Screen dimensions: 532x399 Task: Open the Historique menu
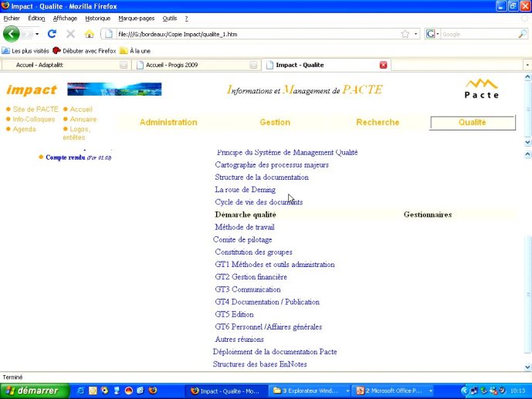[98, 19]
